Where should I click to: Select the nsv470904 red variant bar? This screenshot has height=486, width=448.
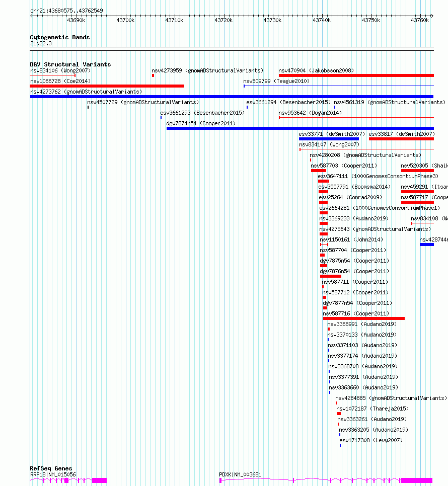tap(356, 75)
